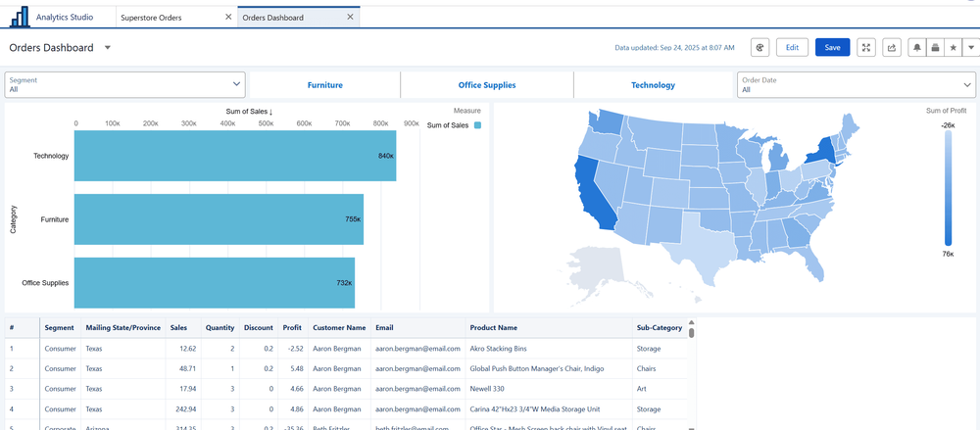
Task: Click the Analytics Studio logo icon
Action: [x=20, y=18]
